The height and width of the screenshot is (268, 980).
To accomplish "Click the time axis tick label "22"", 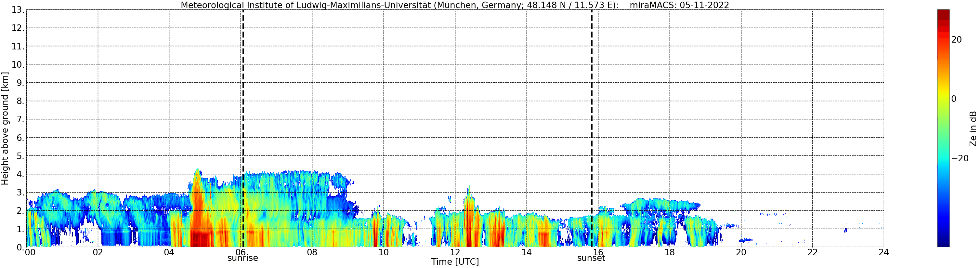I will click(813, 252).
